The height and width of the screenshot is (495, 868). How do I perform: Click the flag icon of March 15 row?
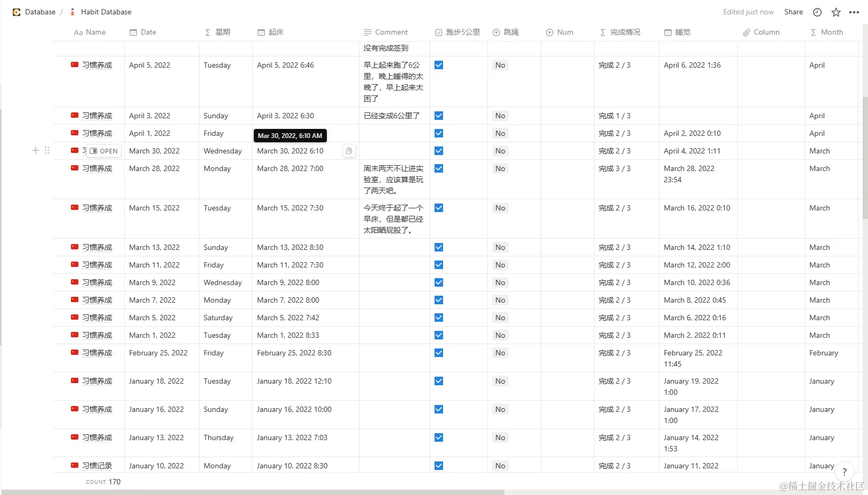tap(75, 208)
